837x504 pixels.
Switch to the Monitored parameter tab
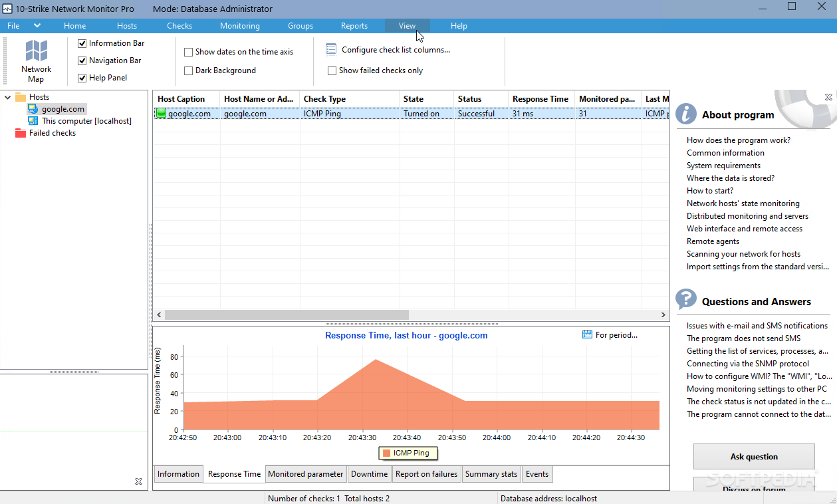(306, 474)
